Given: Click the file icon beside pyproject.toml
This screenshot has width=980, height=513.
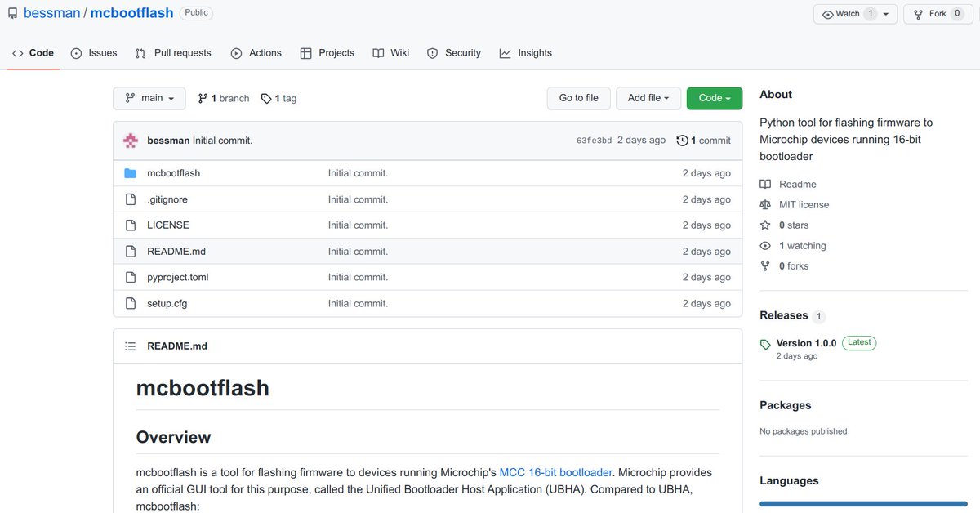Looking at the screenshot, I should coord(130,278).
